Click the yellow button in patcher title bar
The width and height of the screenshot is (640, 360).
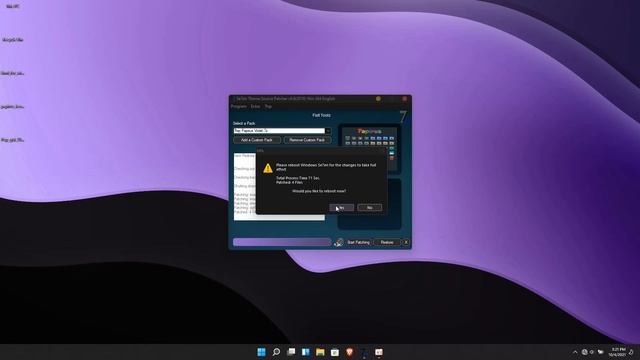pyautogui.click(x=378, y=99)
